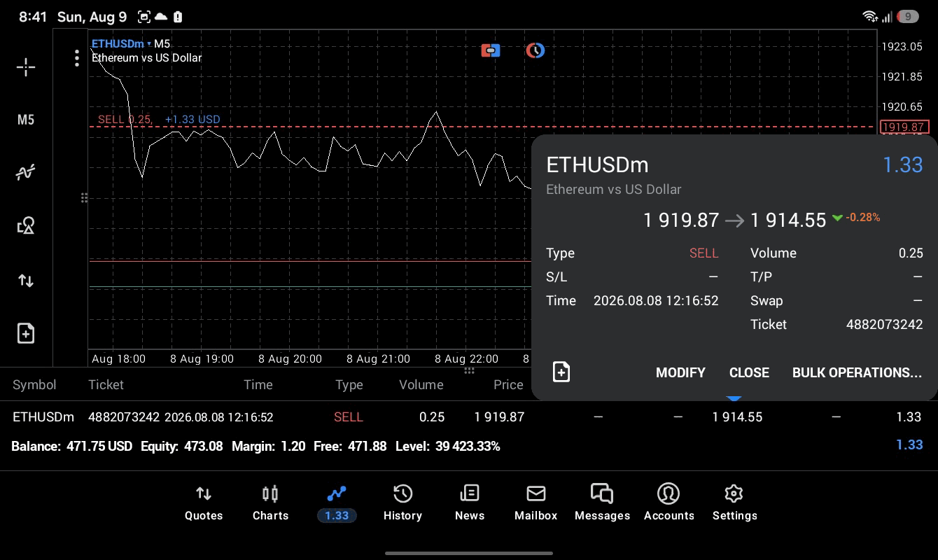Open the M5 timeframe selector
The image size is (938, 560).
26,120
